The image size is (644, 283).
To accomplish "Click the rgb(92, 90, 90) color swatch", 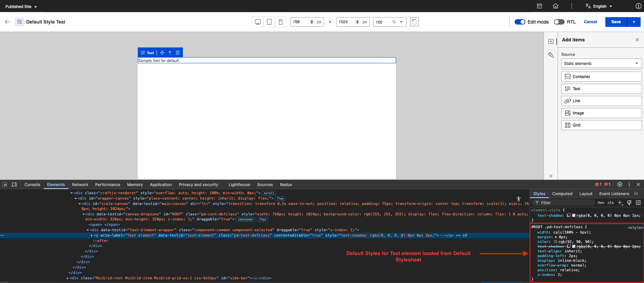I will 556,242.
